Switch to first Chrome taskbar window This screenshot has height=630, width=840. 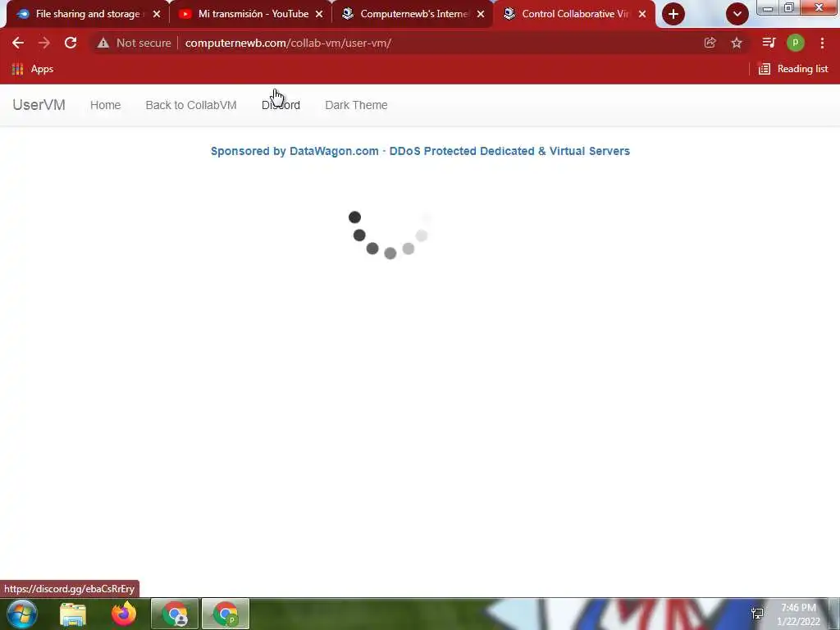(x=175, y=614)
